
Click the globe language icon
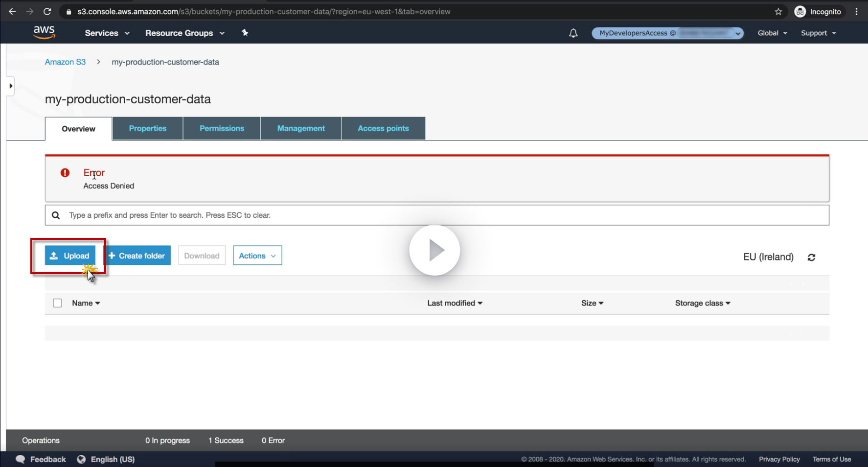coord(81,459)
